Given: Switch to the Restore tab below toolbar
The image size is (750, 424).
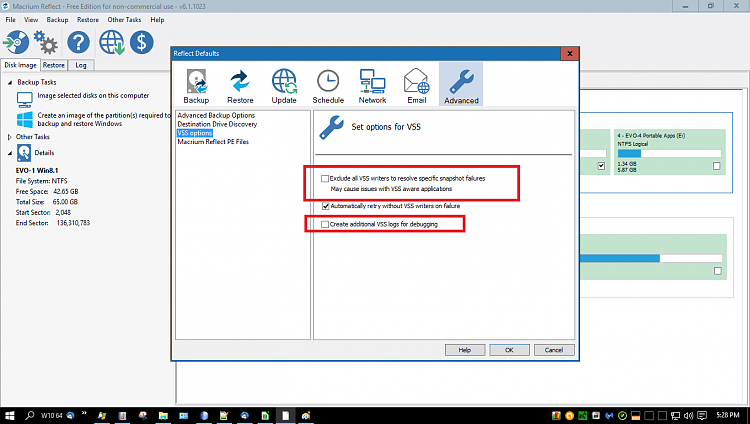Looking at the screenshot, I should [54, 65].
